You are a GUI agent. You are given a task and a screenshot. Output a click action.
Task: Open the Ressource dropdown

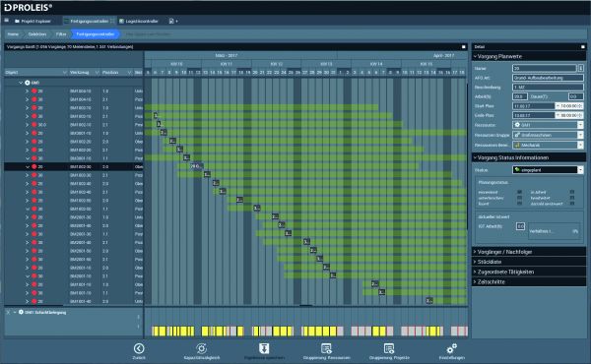click(580, 125)
